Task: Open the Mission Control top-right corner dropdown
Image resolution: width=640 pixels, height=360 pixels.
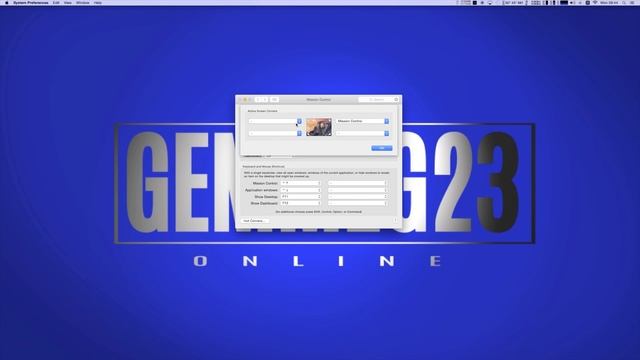Action: click(x=362, y=121)
